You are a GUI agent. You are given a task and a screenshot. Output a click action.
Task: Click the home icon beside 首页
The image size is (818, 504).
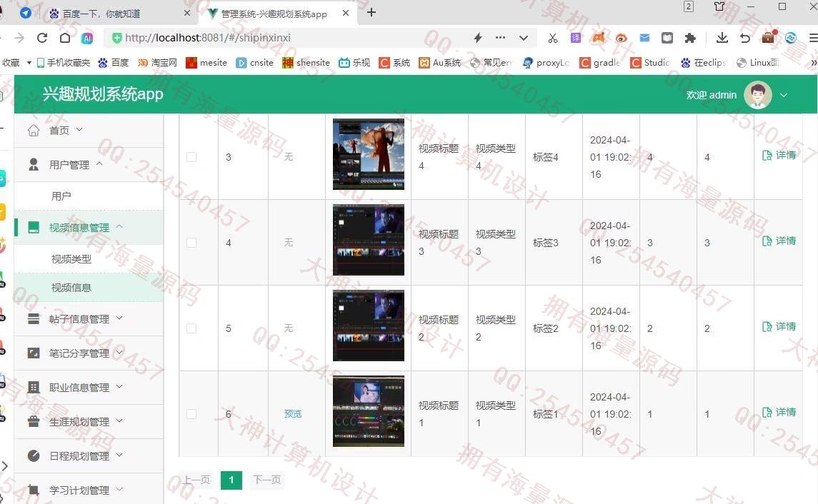click(34, 131)
